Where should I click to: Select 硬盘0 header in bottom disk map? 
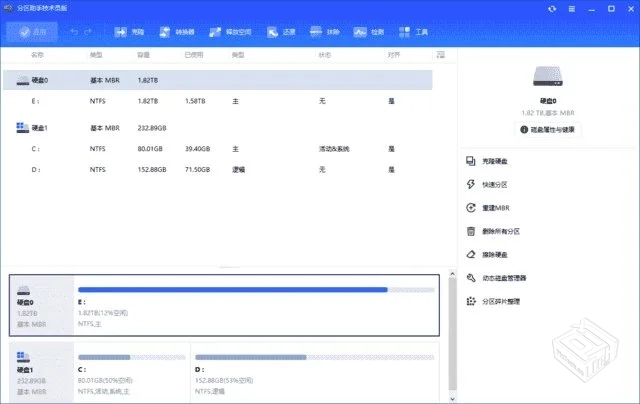pos(42,305)
